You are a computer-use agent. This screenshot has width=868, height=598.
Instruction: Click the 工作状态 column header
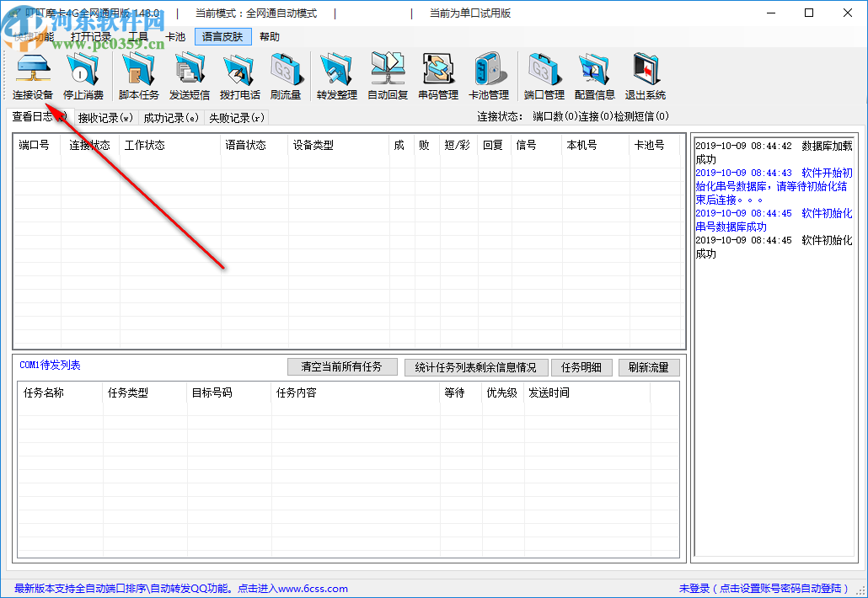coord(170,145)
